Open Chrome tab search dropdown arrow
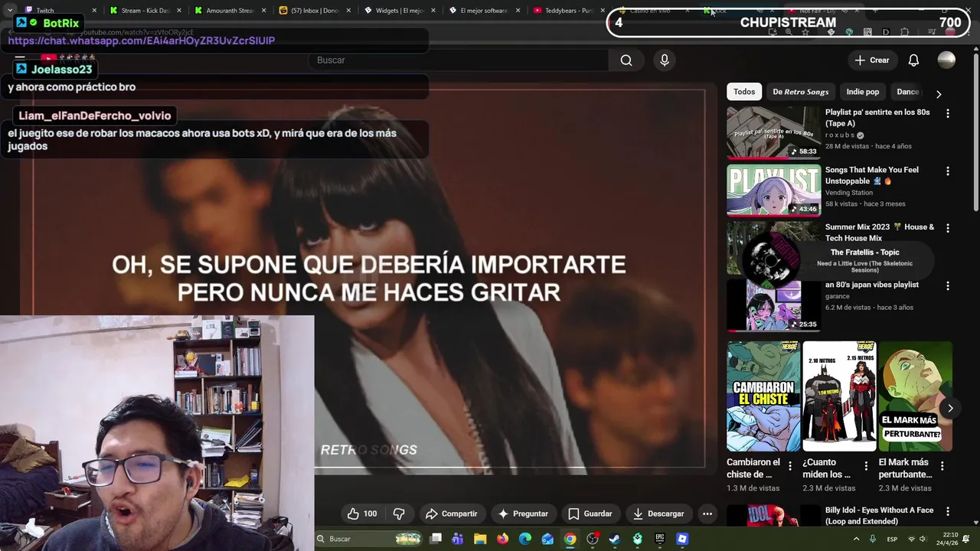The image size is (980, 551). click(9, 11)
